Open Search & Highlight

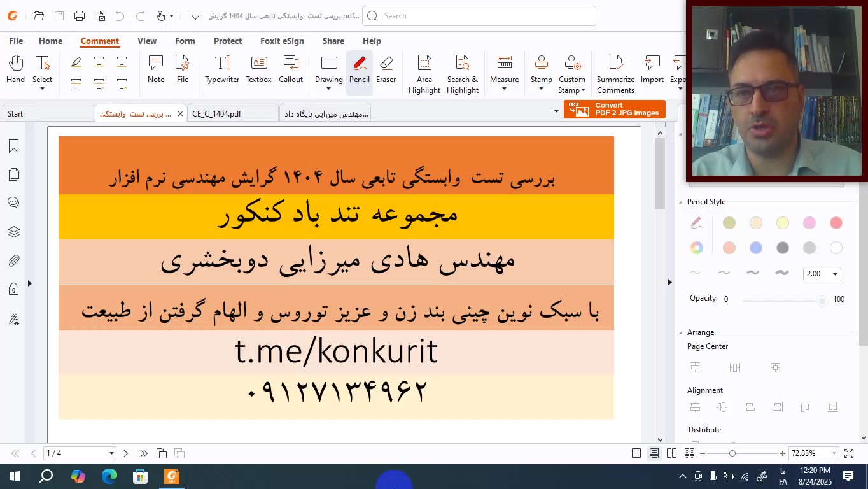(463, 74)
